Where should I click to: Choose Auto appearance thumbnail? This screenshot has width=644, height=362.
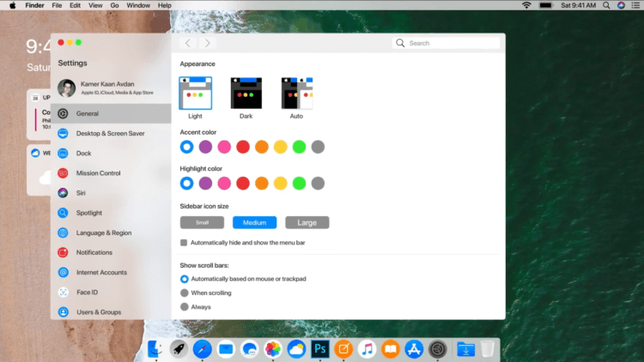tap(296, 94)
